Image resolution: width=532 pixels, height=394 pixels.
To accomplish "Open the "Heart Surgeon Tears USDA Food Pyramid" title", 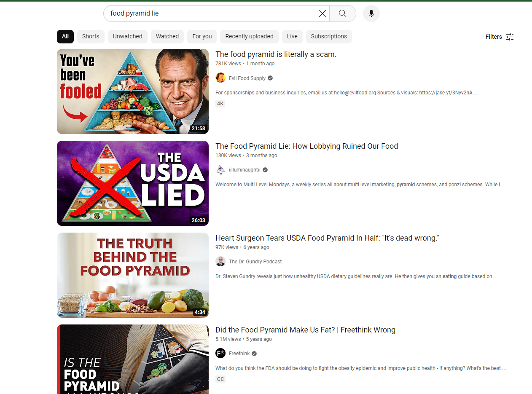I will 327,238.
